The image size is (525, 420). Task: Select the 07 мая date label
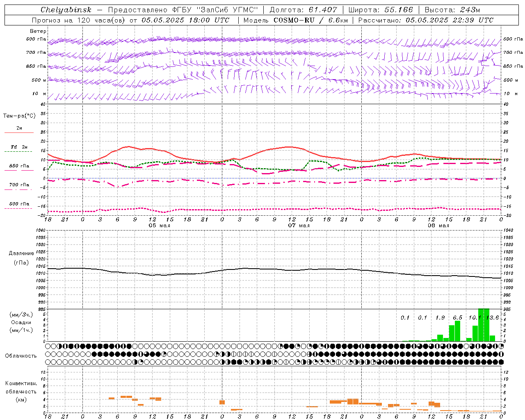click(x=299, y=226)
